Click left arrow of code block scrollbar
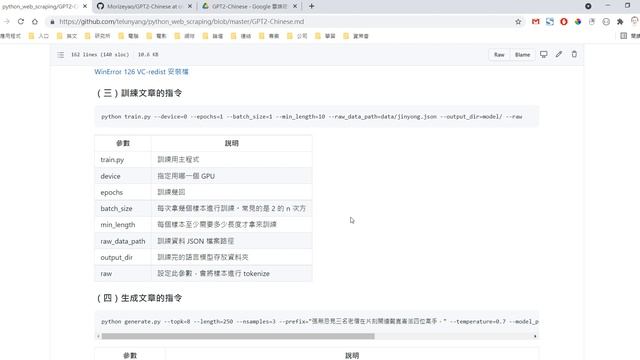The width and height of the screenshot is (640, 360). (98, 336)
